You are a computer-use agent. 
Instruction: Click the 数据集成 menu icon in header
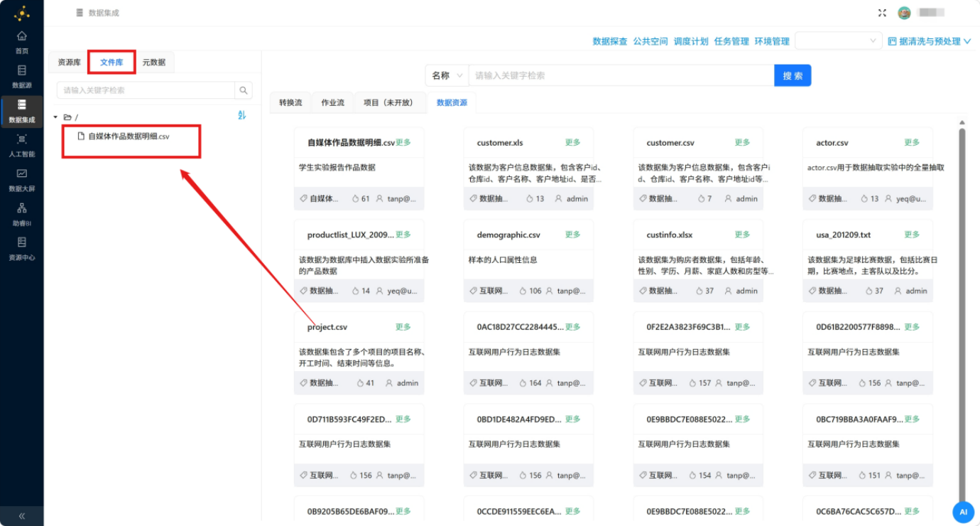pyautogui.click(x=80, y=13)
